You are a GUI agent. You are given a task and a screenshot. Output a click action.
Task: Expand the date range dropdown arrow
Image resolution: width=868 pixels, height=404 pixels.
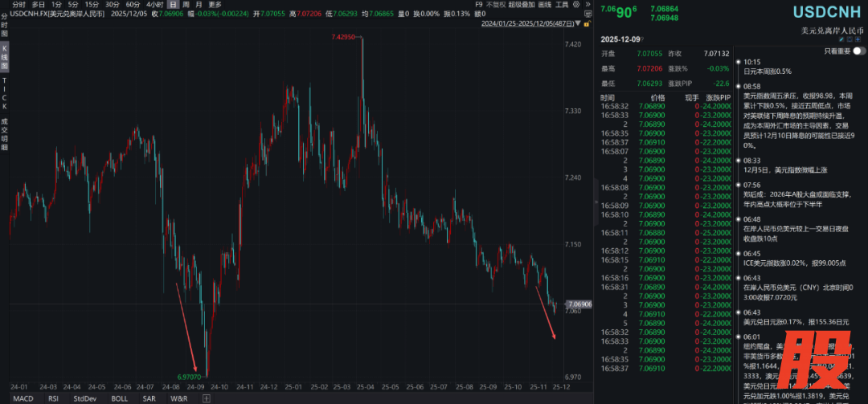[x=578, y=23]
